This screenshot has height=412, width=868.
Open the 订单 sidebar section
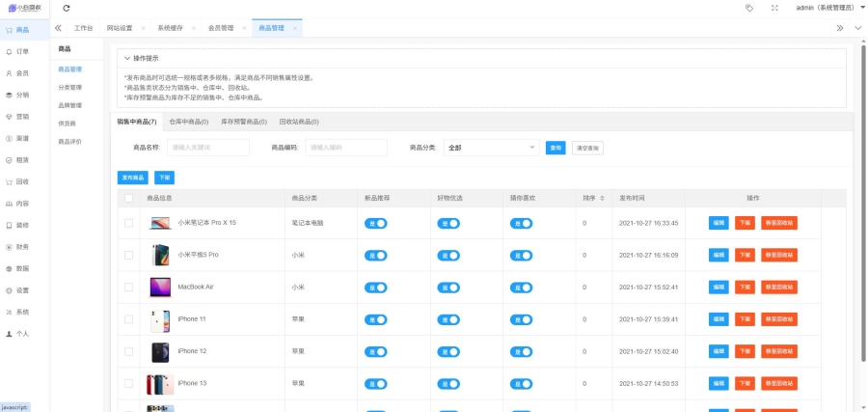click(24, 51)
